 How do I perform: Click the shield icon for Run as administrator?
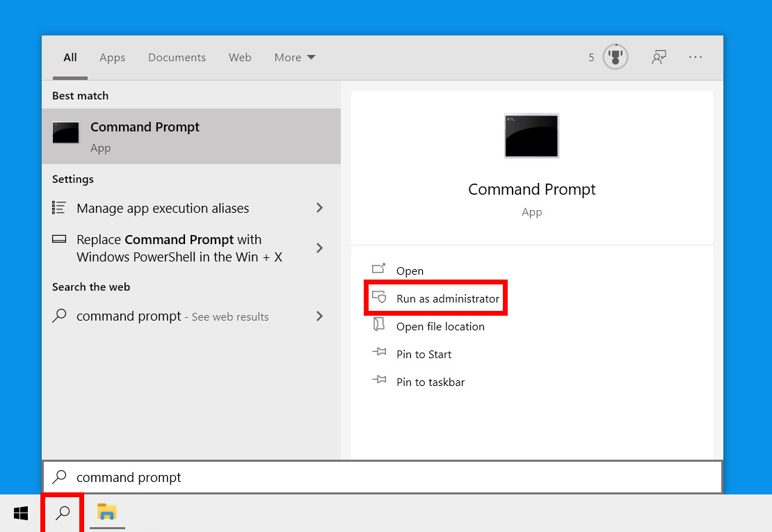point(379,297)
